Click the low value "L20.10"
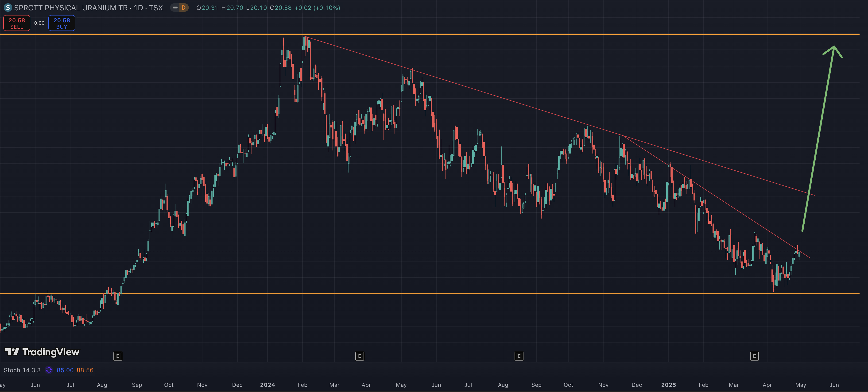The image size is (868, 392). tap(256, 8)
